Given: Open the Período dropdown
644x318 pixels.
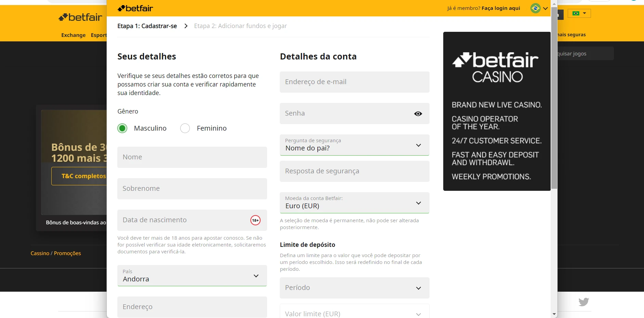Looking at the screenshot, I should [x=355, y=288].
